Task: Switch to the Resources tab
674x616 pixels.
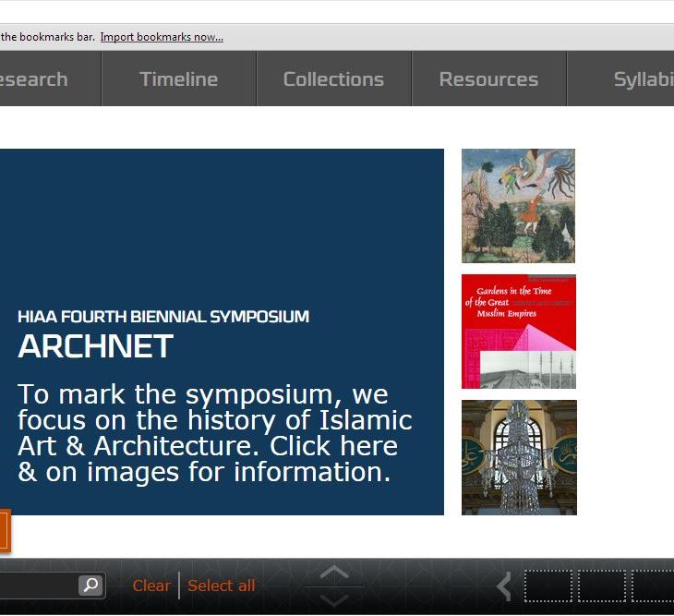Action: point(488,79)
